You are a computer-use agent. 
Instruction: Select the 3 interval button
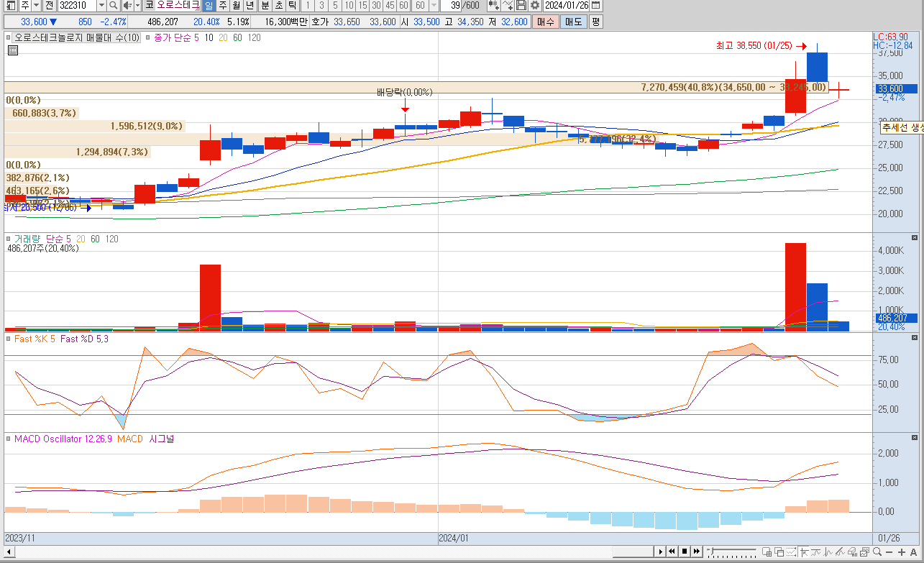322,5
